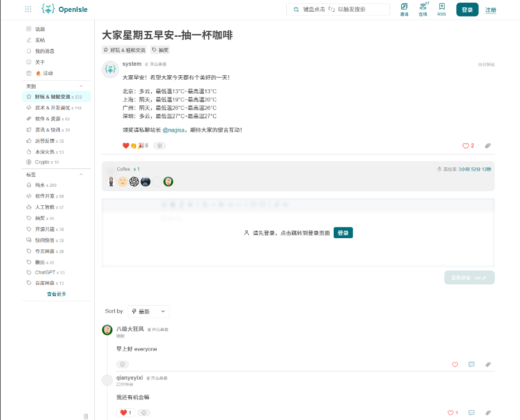Reply to the 早上好 everyone comment
The width and height of the screenshot is (520, 420).
[471, 364]
